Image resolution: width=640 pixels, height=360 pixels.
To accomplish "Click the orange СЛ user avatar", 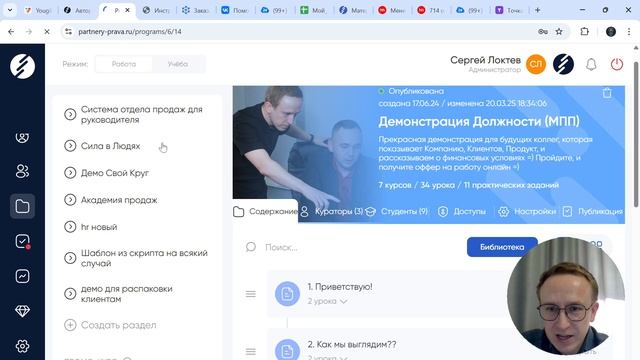I will tap(536, 64).
